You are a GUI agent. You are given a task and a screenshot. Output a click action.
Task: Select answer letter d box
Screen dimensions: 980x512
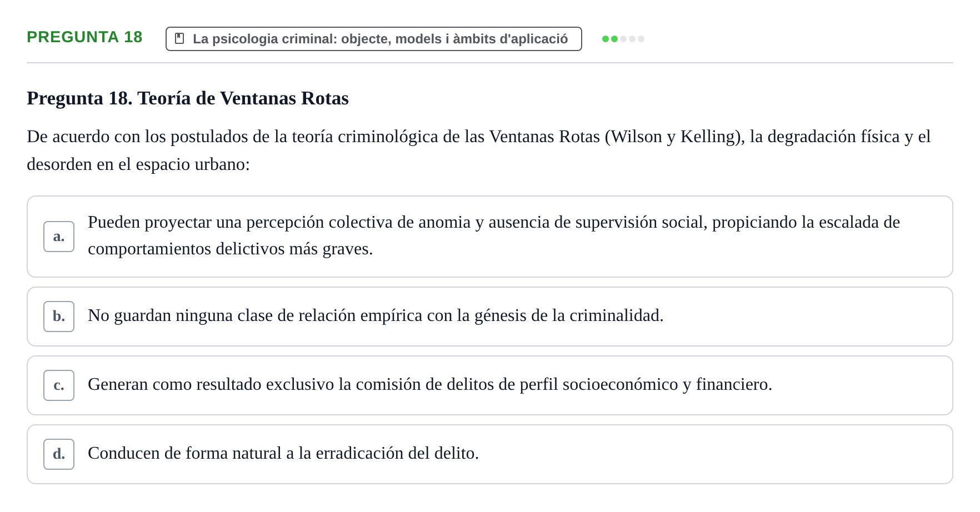click(x=59, y=454)
